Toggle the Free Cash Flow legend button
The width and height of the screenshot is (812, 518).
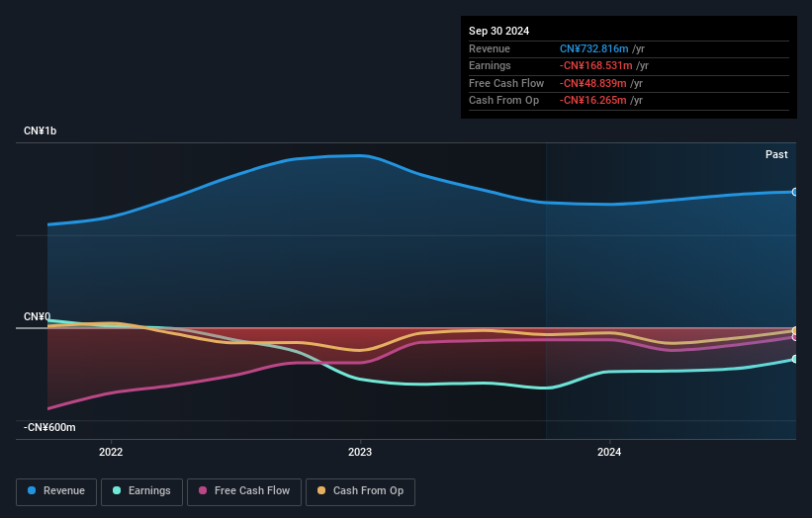244,491
